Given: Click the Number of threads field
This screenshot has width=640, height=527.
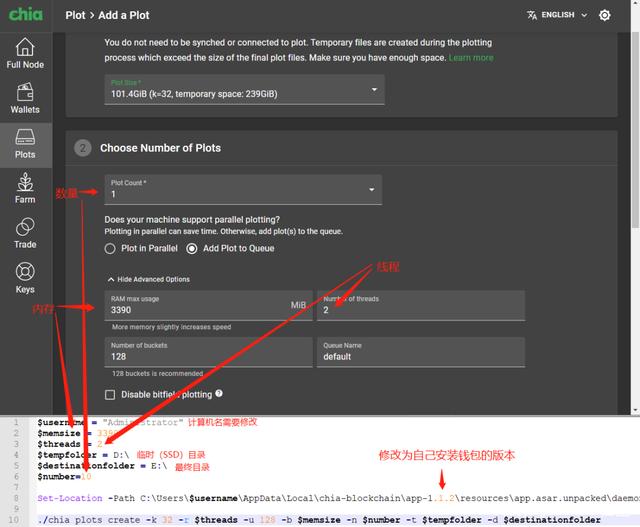Looking at the screenshot, I should (421, 306).
